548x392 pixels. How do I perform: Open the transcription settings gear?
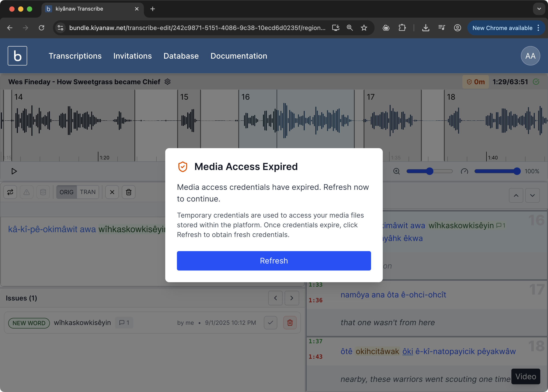coord(167,82)
